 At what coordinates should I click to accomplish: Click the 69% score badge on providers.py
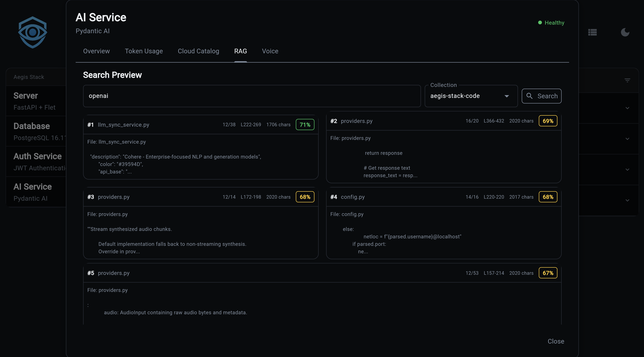(x=548, y=121)
